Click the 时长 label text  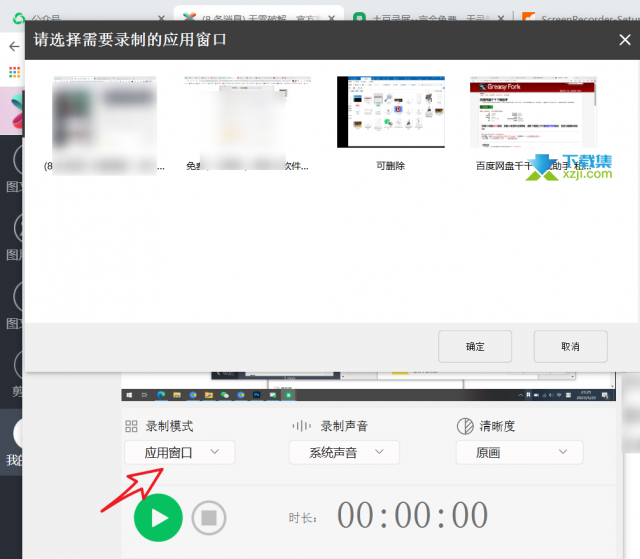tap(302, 518)
